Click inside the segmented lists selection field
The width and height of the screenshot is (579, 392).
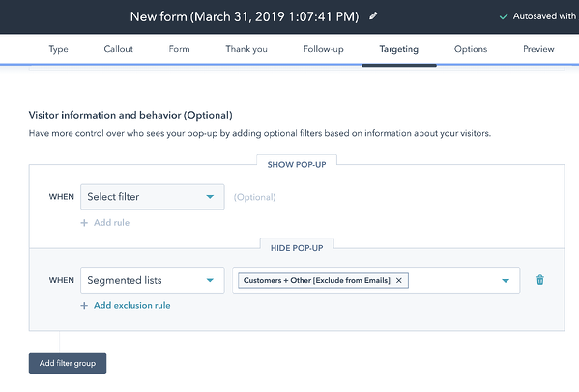click(454, 280)
